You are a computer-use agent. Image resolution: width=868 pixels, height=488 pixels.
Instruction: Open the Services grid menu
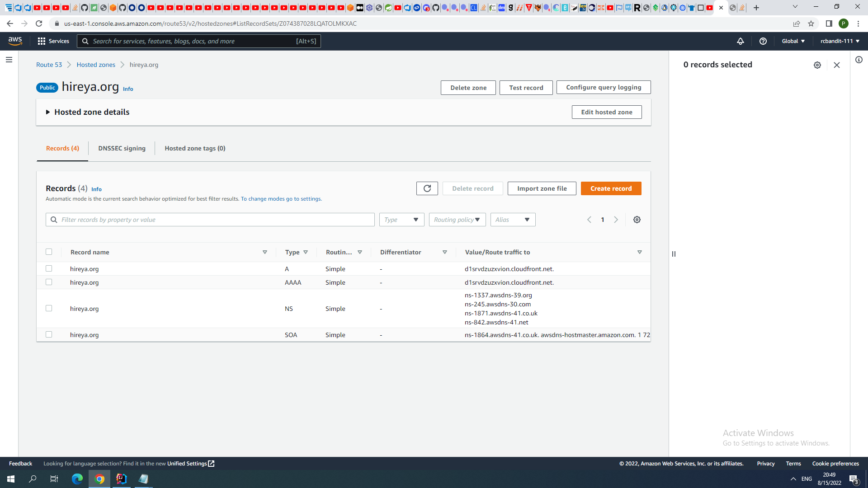tap(53, 41)
